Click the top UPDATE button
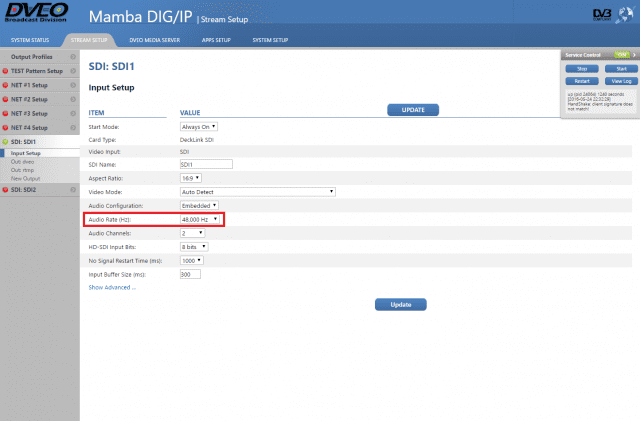 coord(413,110)
